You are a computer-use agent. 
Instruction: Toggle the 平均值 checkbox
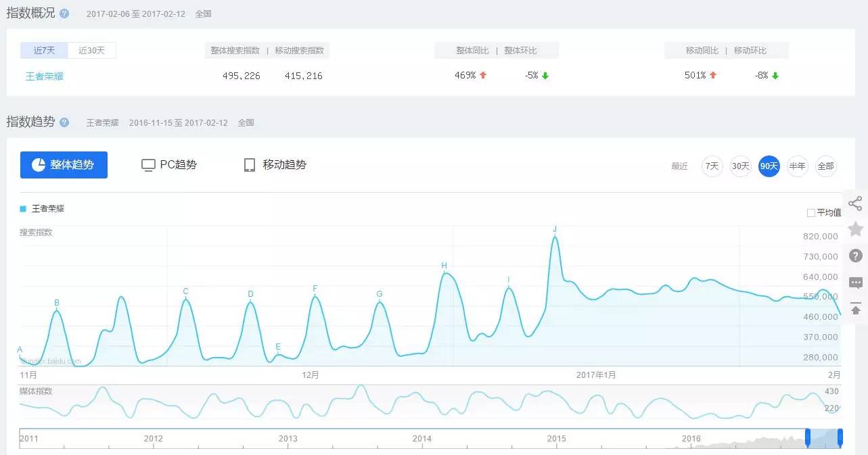click(811, 213)
